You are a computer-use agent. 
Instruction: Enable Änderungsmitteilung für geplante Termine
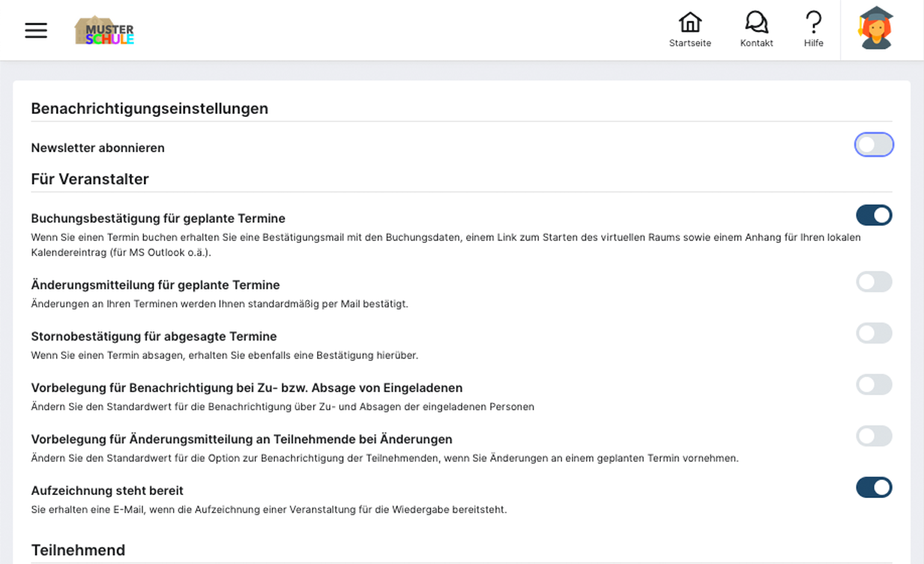click(874, 281)
